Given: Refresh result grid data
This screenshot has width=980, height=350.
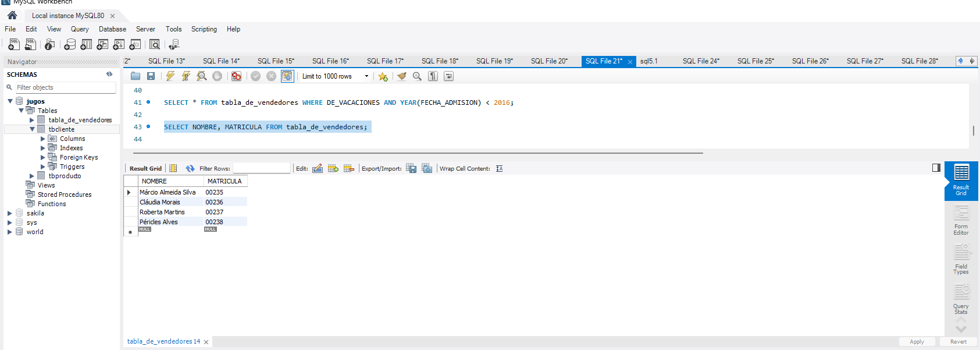Looking at the screenshot, I should click(x=190, y=168).
